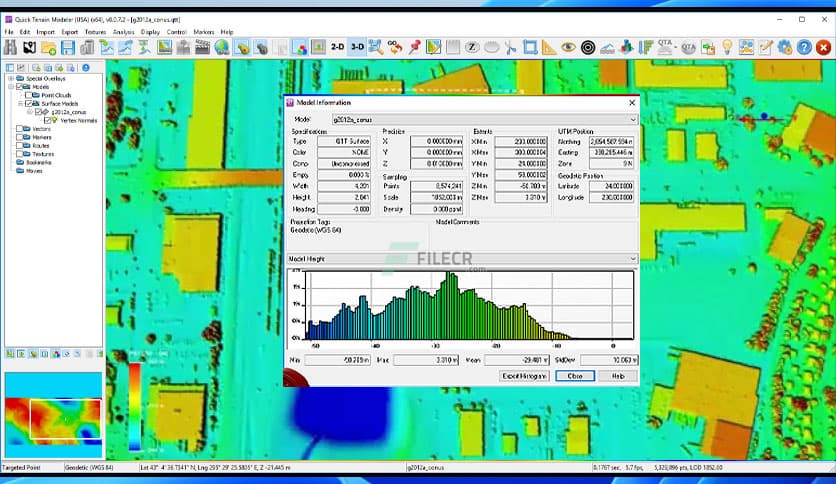Click the blue round icon in layer panel toolbar
This screenshot has width=836, height=484.
(x=86, y=68)
